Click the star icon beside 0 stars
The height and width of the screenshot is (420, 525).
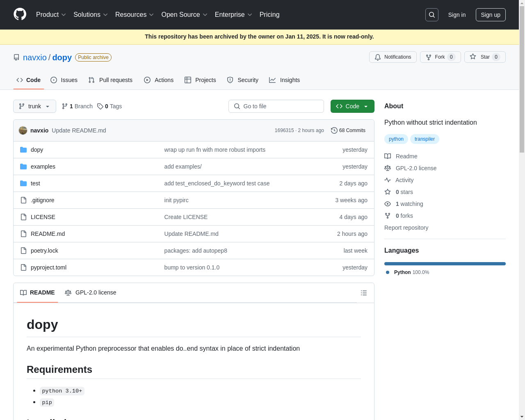tap(388, 192)
